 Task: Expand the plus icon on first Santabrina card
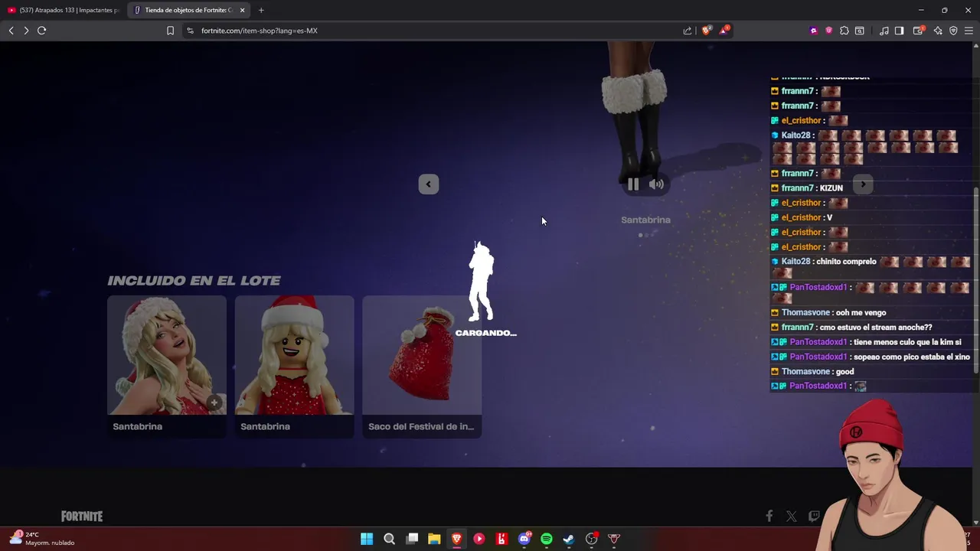click(x=214, y=403)
